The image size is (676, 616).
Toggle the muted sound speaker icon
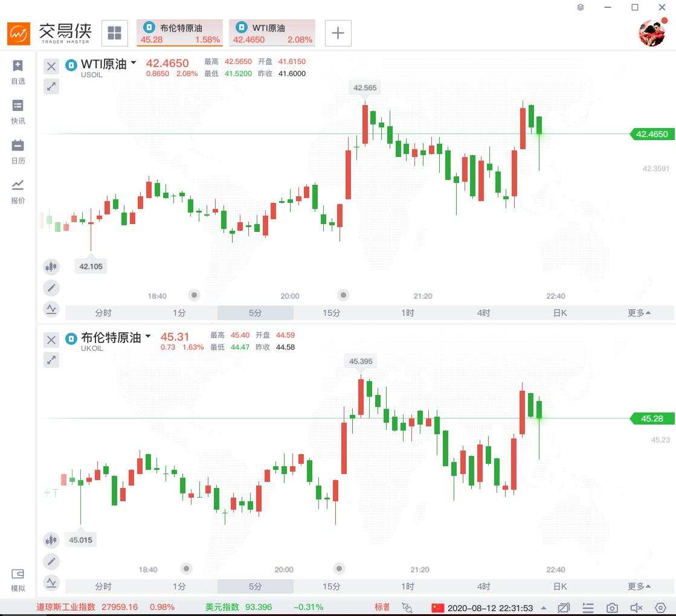tap(636, 608)
